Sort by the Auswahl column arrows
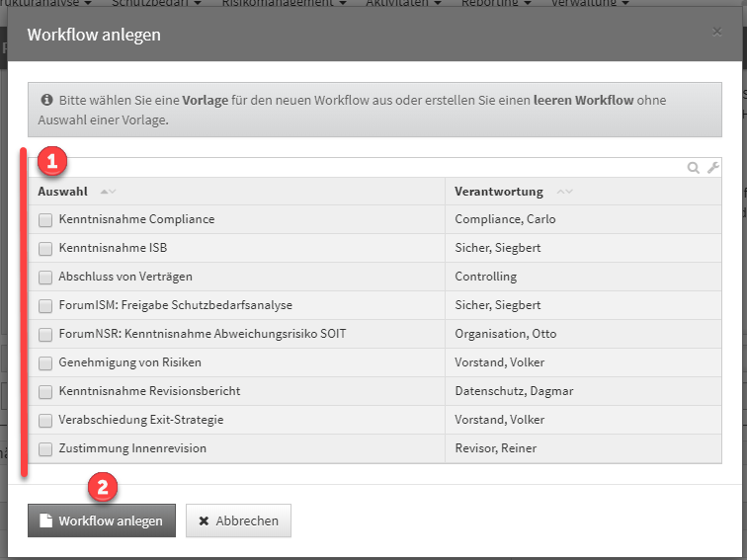Viewport: 747px width, 560px height. [x=109, y=192]
